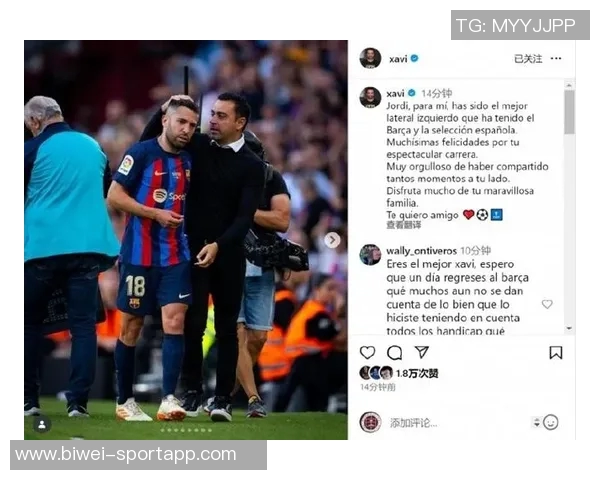This screenshot has width=600, height=480.
Task: Open the wally_ontiveros commenter profile
Action: (x=421, y=251)
